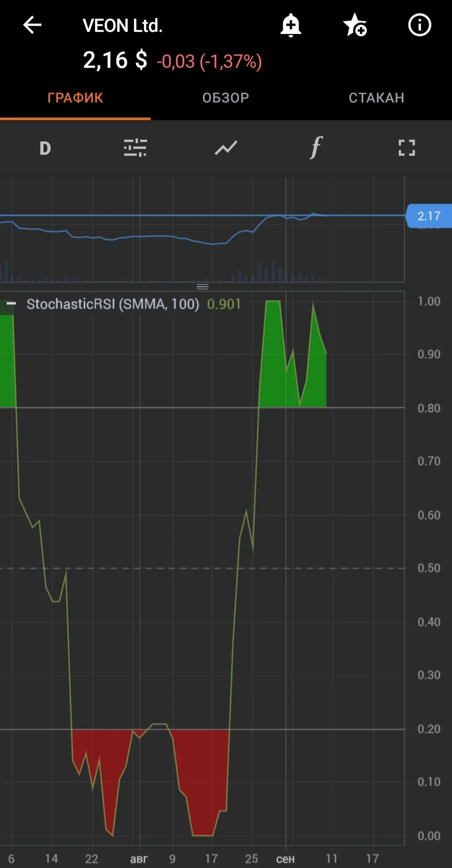The height and width of the screenshot is (868, 452).
Task: Click the 0.10 scale label
Action: click(429, 782)
